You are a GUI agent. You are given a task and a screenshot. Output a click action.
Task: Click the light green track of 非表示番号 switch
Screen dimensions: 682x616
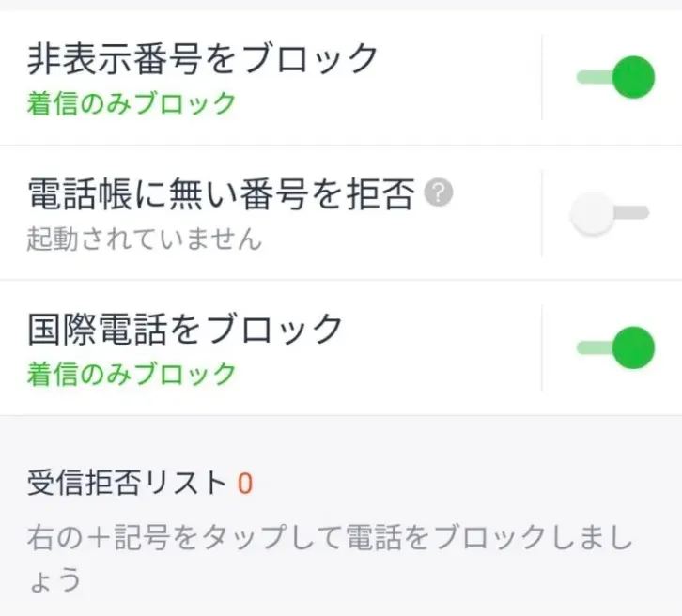point(590,77)
